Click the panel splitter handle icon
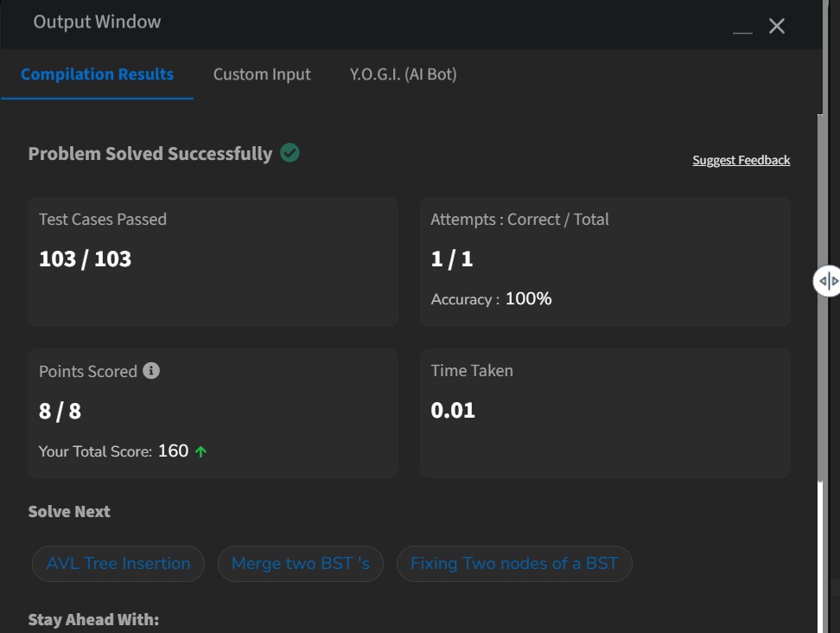Image resolution: width=840 pixels, height=633 pixels. coord(828,281)
